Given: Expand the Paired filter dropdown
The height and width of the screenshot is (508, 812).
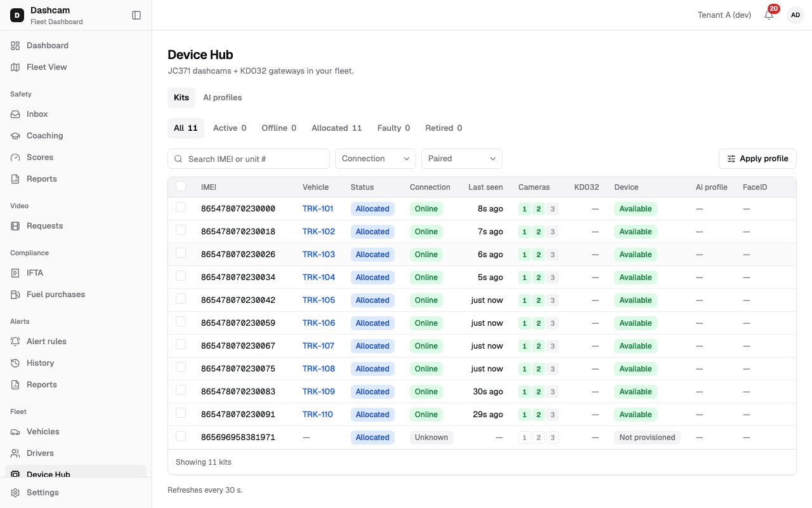Looking at the screenshot, I should tap(462, 159).
